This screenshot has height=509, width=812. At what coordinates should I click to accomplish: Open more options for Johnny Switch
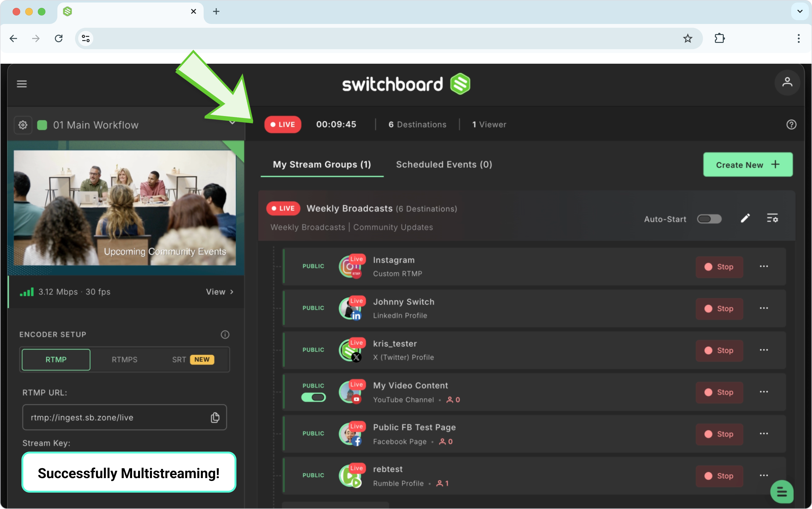coord(763,308)
